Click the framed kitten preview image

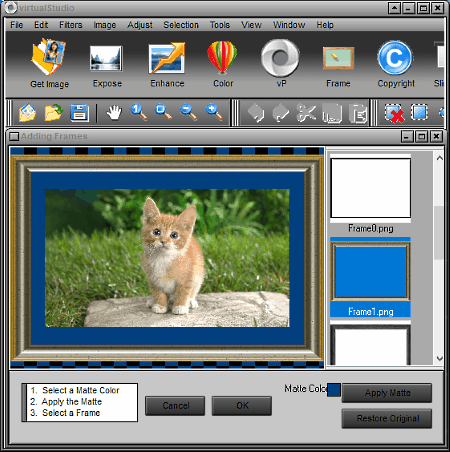167,258
